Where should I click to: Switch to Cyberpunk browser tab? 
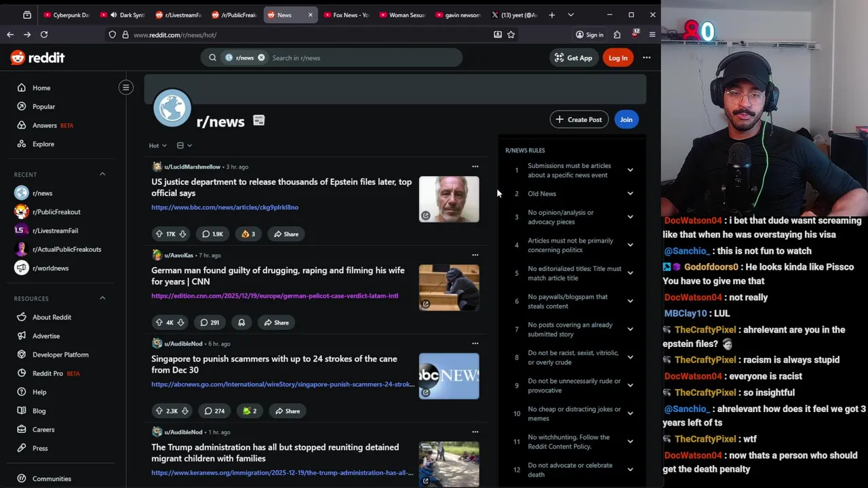click(66, 15)
